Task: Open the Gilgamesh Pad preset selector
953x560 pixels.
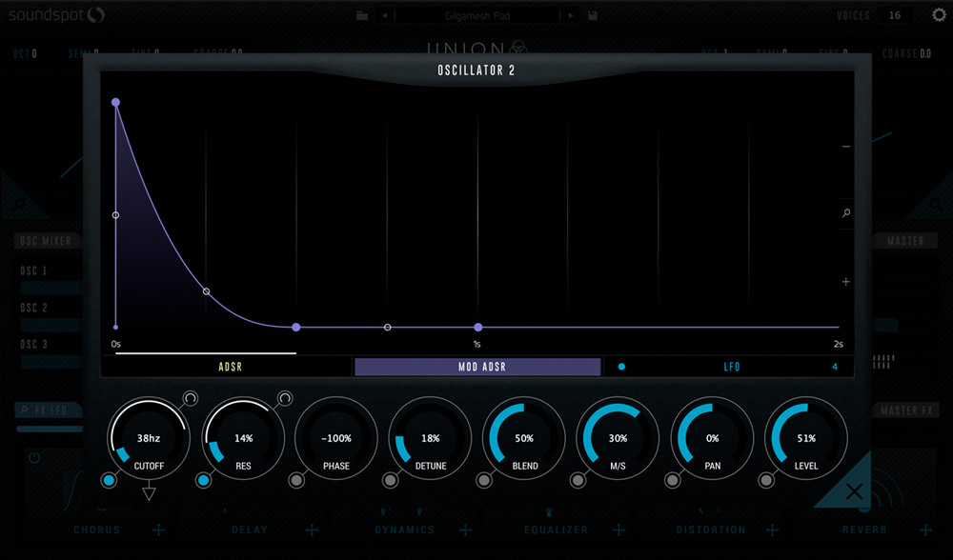Action: [477, 16]
